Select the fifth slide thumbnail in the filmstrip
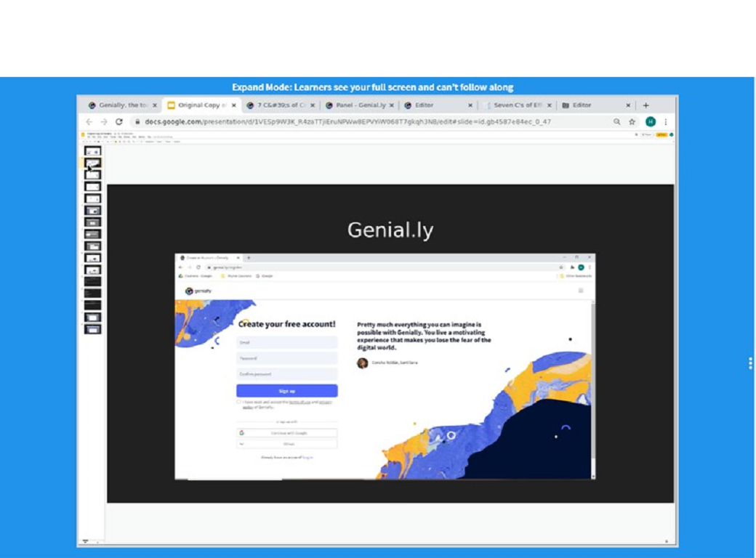Viewport: 756px width, 558px height. click(92, 198)
